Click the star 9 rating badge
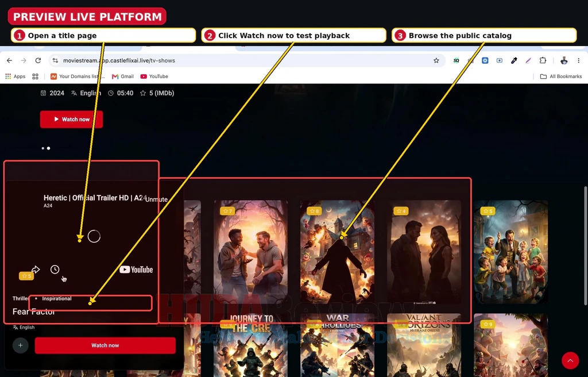 point(487,324)
